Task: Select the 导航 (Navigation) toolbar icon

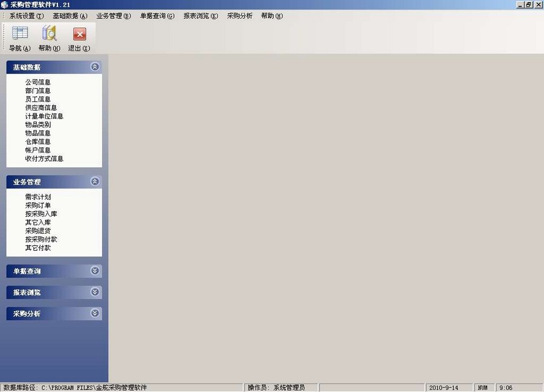Action: [19, 38]
